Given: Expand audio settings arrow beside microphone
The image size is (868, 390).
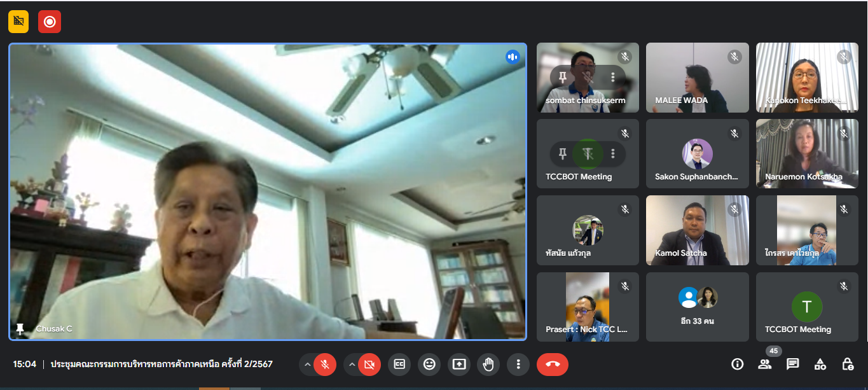Looking at the screenshot, I should [307, 364].
